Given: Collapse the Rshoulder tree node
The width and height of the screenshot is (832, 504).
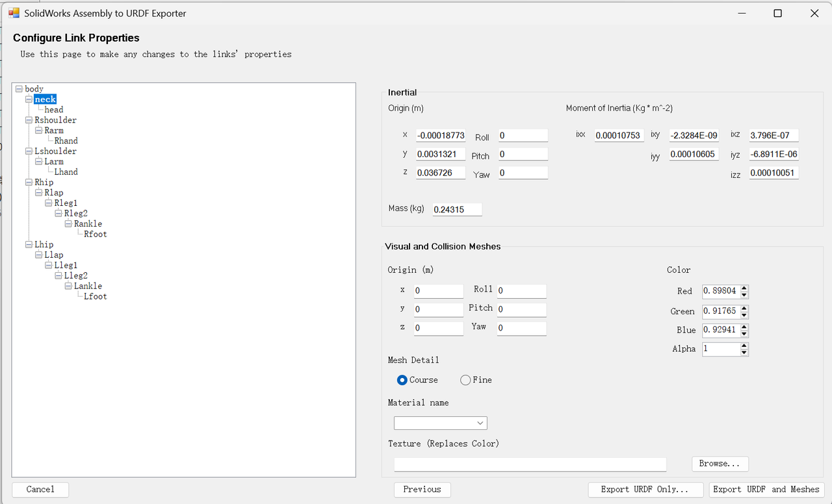Looking at the screenshot, I should click(29, 120).
